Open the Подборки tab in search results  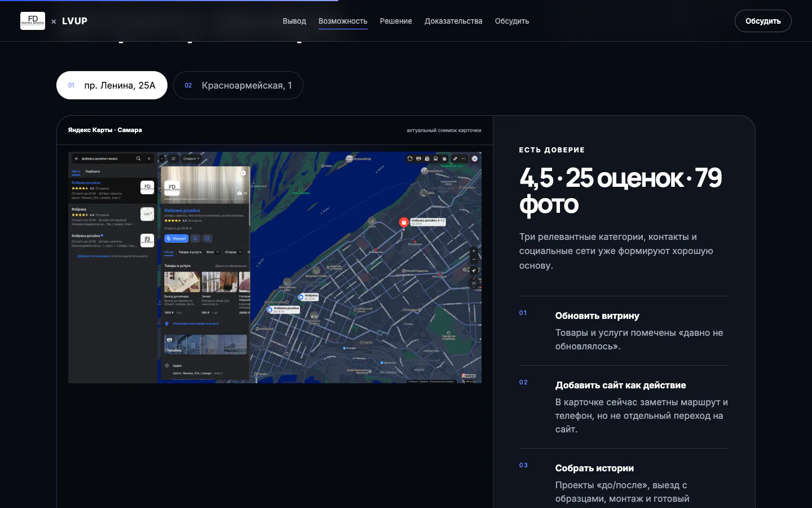(92, 171)
